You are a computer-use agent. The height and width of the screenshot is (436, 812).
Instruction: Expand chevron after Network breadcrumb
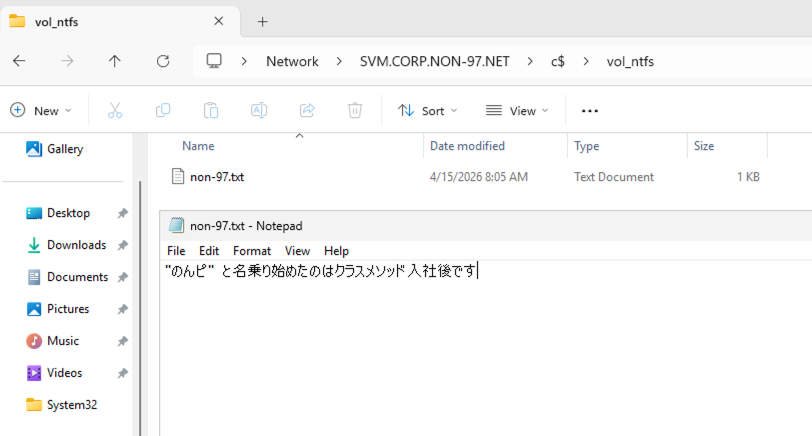(x=339, y=62)
